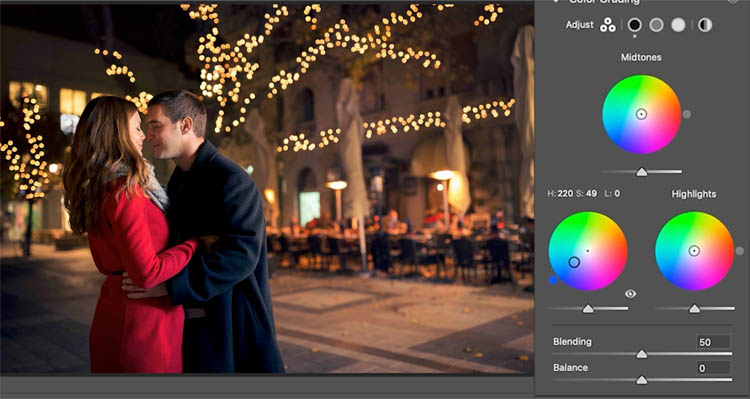Switch to the Shadows adjust mode circle
Screen dimensions: 750x399
tap(635, 25)
